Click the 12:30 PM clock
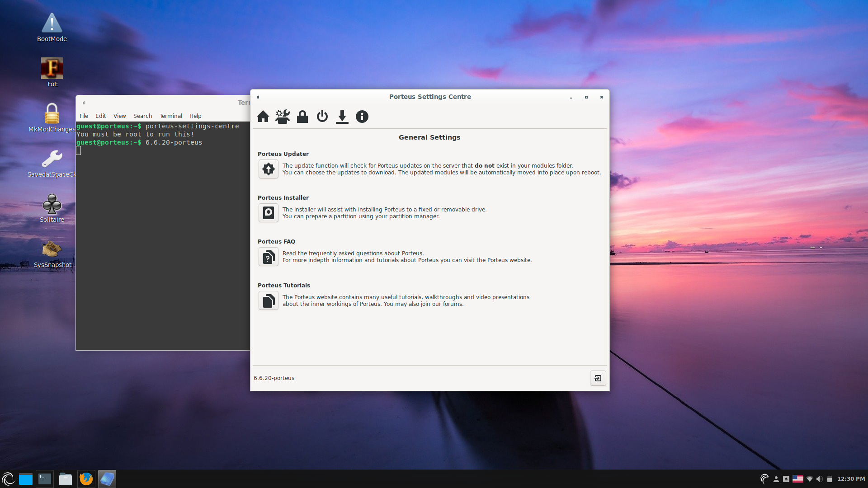This screenshot has height=488, width=868. tap(851, 479)
